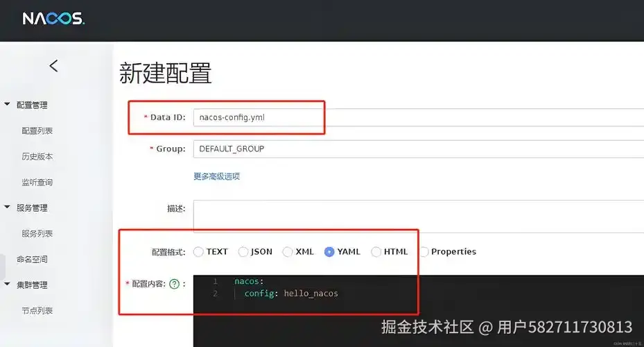Viewport: 644px width, 347px height.
Task: Collapse the 服务管理 menu arrow
Action: 7,207
